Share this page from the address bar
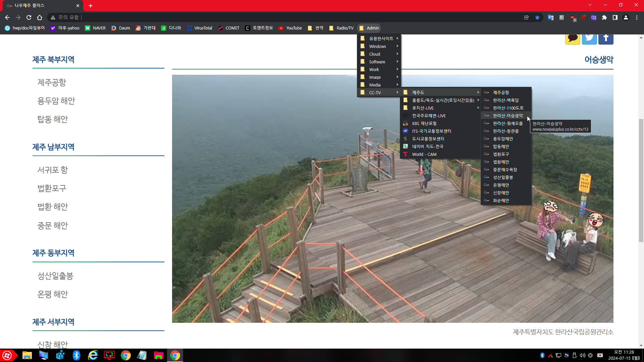 527,17
